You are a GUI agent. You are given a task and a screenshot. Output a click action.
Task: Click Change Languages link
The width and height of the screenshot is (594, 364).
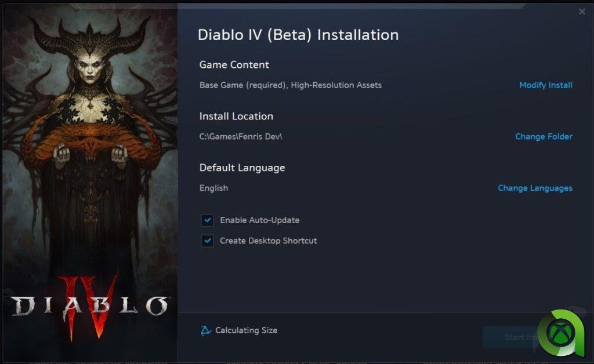pyautogui.click(x=535, y=188)
